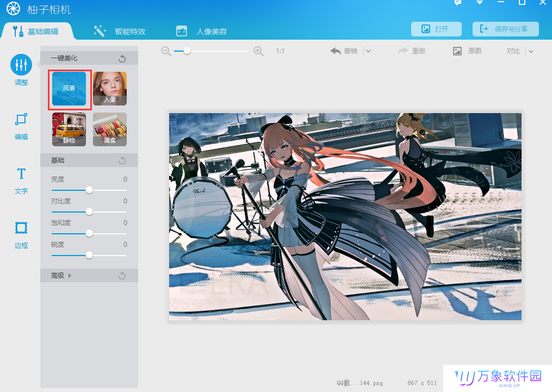Click 撤销 undo button
This screenshot has width=552, height=392.
point(344,51)
